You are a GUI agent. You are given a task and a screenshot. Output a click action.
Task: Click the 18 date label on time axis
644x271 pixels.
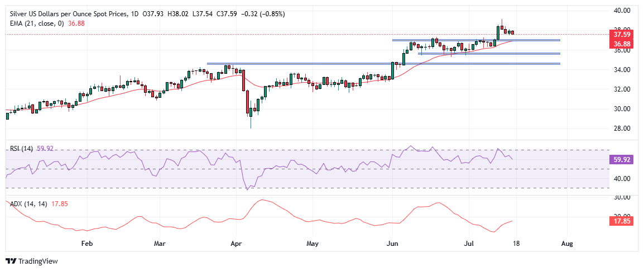(516, 244)
